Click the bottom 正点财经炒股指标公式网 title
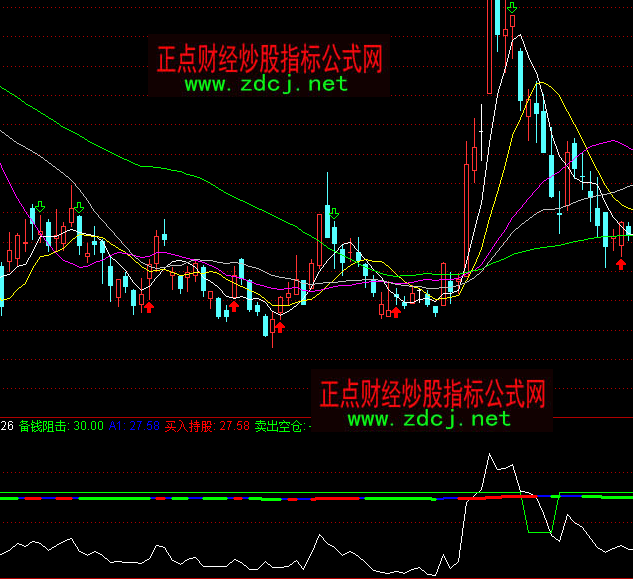633x579 pixels. pos(433,392)
